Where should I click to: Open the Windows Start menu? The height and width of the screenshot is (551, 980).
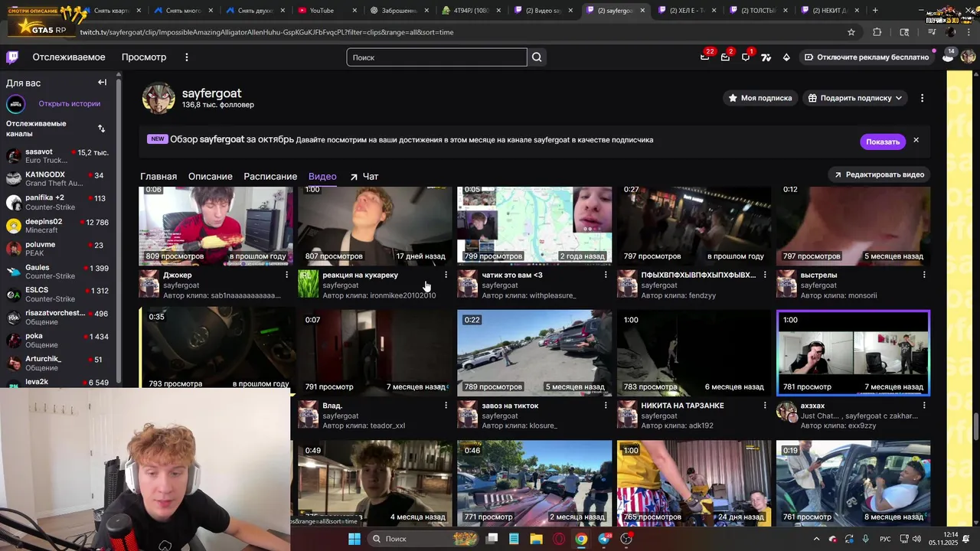[x=354, y=539]
